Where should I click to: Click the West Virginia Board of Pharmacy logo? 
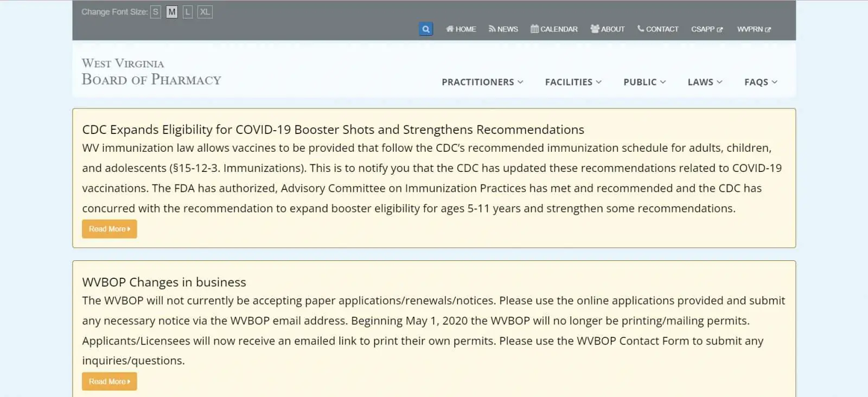click(x=151, y=72)
